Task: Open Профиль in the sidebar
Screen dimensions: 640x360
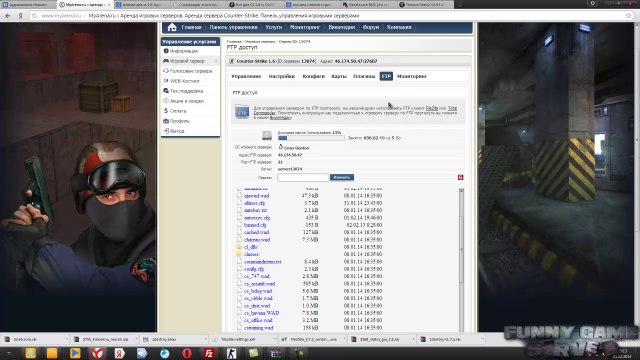Action: [180, 121]
